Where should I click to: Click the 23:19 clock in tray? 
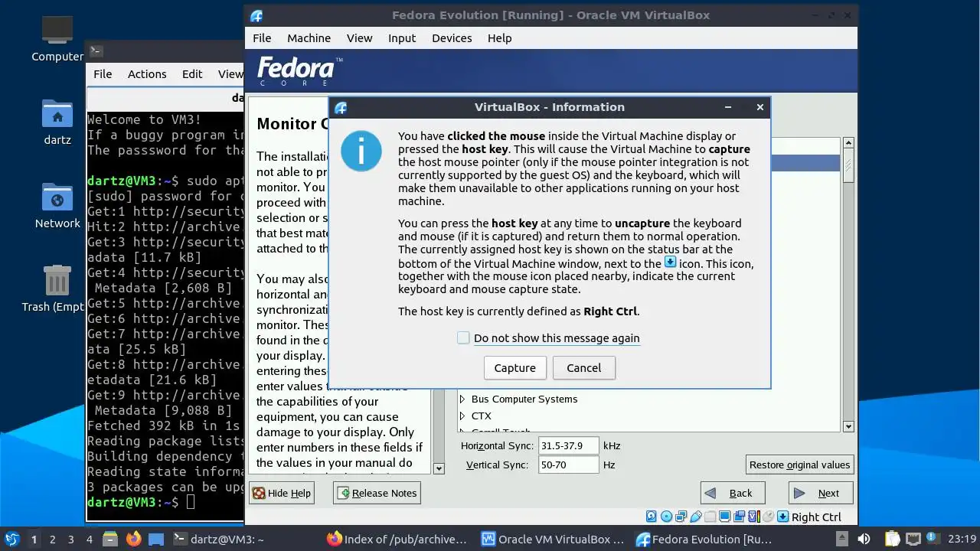962,539
